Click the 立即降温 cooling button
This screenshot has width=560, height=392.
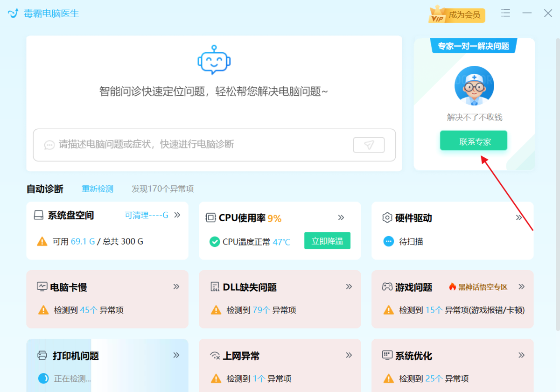327,241
